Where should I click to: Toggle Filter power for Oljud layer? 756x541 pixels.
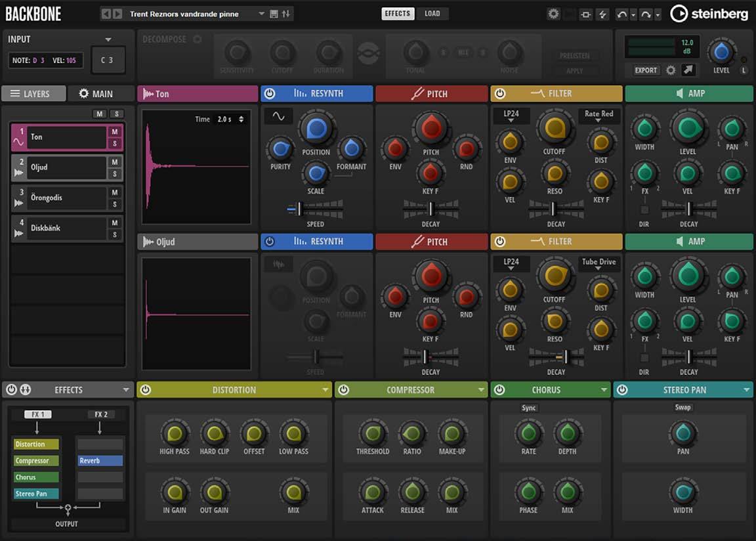[500, 242]
